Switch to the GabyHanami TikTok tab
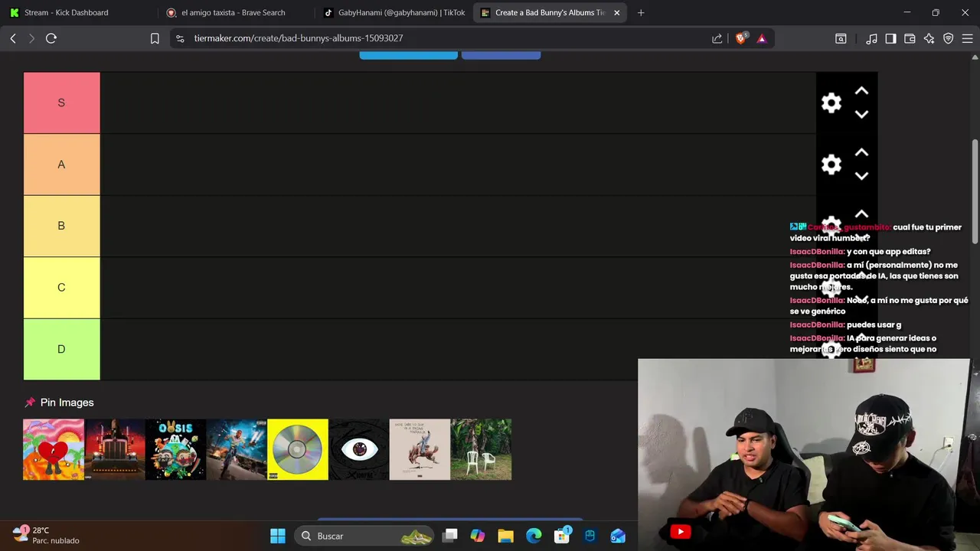Viewport: 980px width, 551px height. click(x=394, y=12)
